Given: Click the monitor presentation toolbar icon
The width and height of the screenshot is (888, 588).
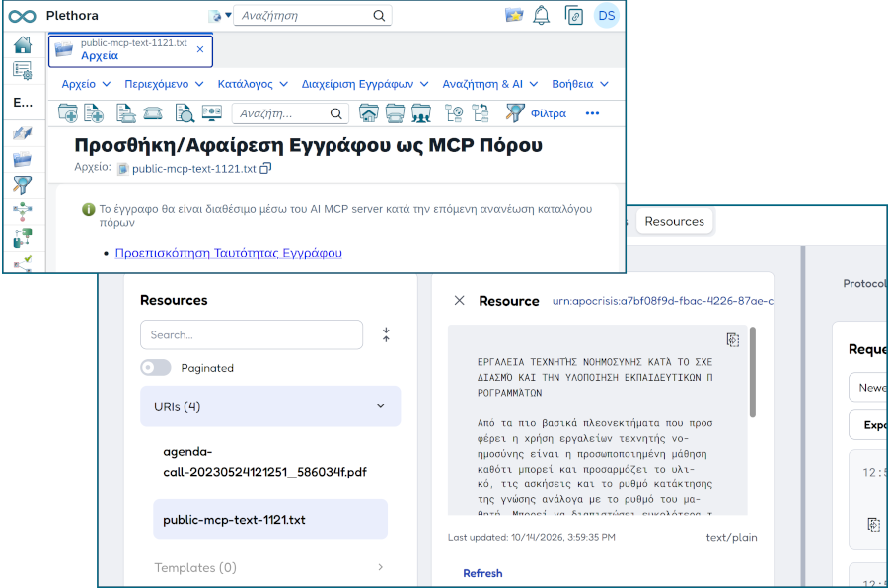Looking at the screenshot, I should click(212, 112).
